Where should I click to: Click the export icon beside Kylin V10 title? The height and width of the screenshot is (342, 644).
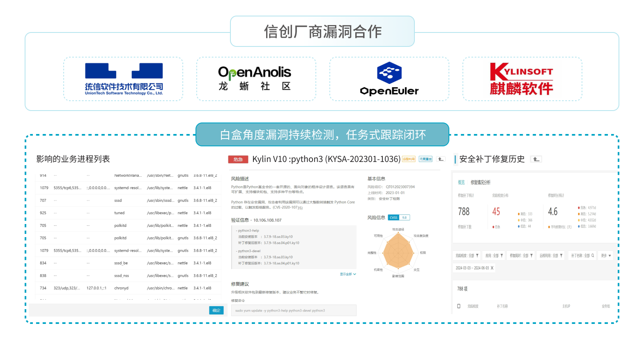pyautogui.click(x=441, y=159)
